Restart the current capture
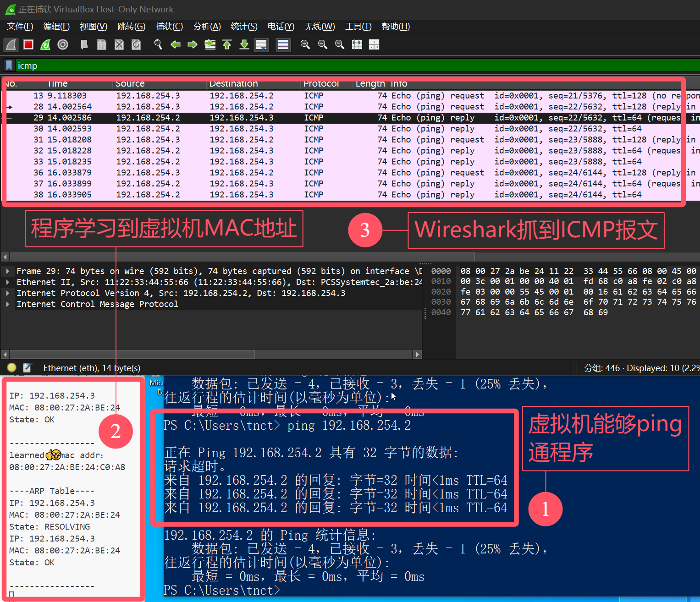700x602 pixels. [x=45, y=44]
